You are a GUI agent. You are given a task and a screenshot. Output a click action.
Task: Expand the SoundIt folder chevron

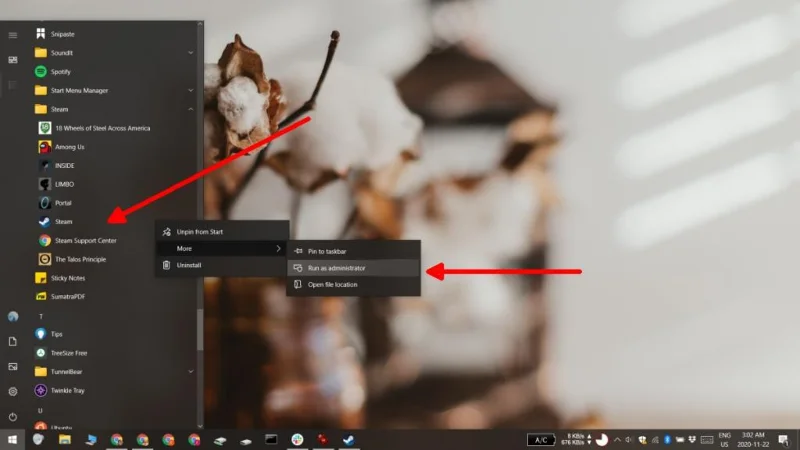pos(190,53)
